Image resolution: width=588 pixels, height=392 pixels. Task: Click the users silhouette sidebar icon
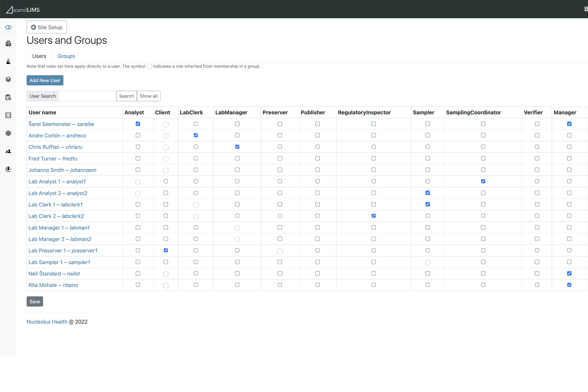pos(8,151)
